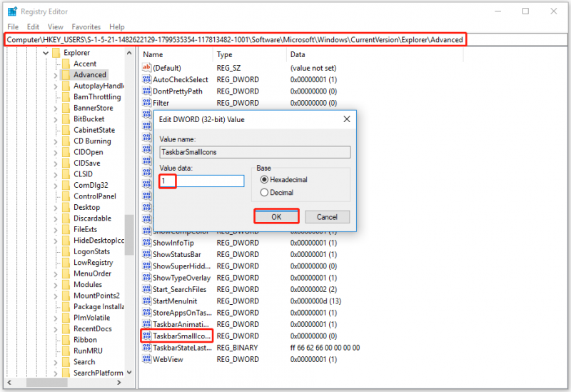Click the registry path address bar
571x392 pixels.
(x=285, y=40)
